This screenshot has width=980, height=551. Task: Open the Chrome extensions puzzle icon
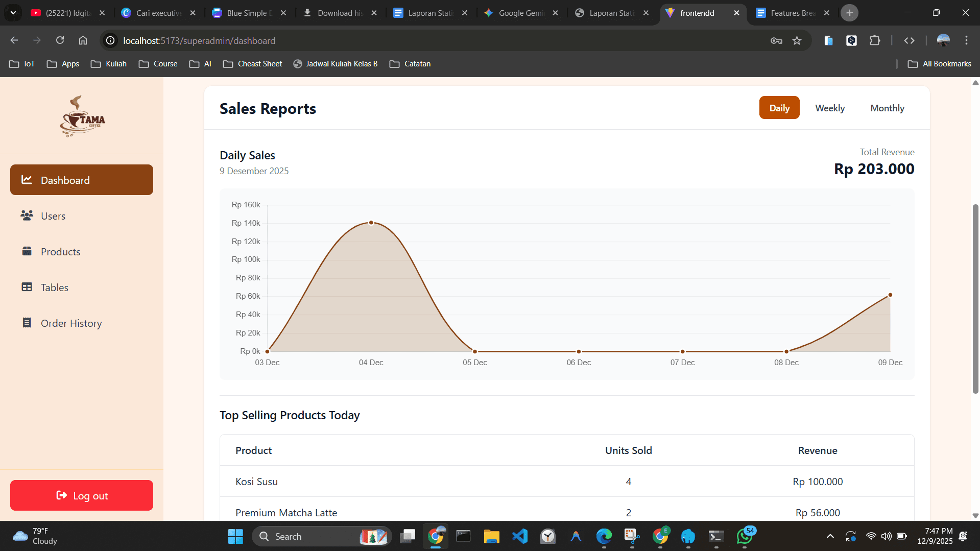click(875, 40)
